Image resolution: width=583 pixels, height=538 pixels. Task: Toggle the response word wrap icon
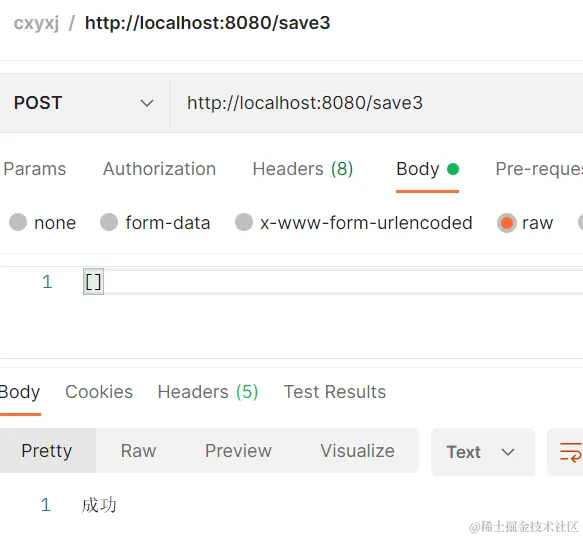[x=570, y=452]
